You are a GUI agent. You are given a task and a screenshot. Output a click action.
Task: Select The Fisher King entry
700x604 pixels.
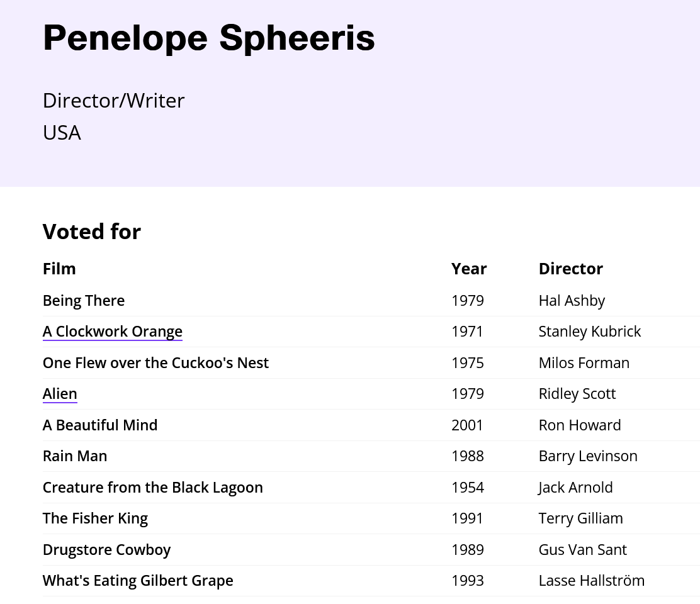(x=95, y=518)
